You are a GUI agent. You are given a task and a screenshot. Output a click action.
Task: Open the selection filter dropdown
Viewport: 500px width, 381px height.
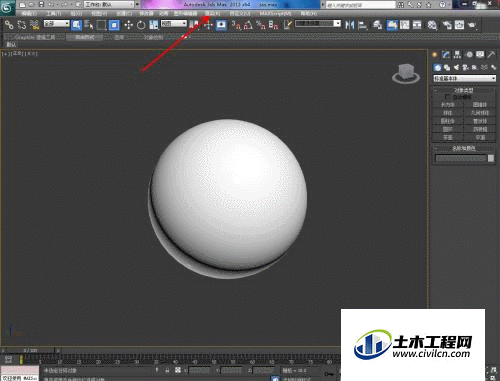57,24
